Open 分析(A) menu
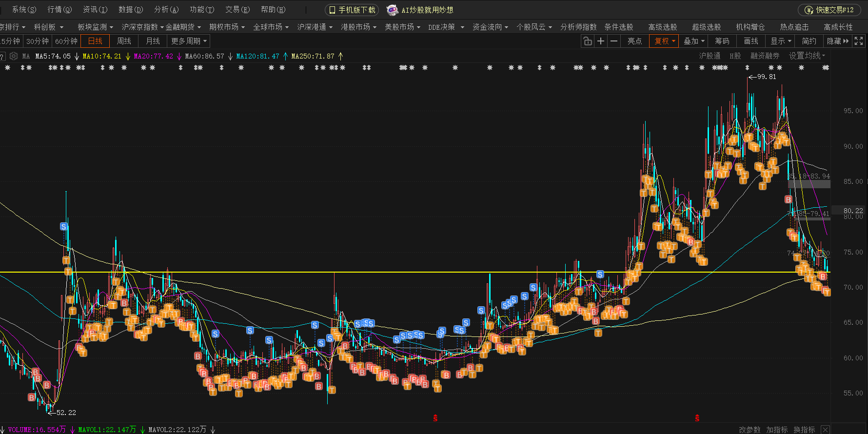The image size is (868, 434). pyautogui.click(x=166, y=10)
